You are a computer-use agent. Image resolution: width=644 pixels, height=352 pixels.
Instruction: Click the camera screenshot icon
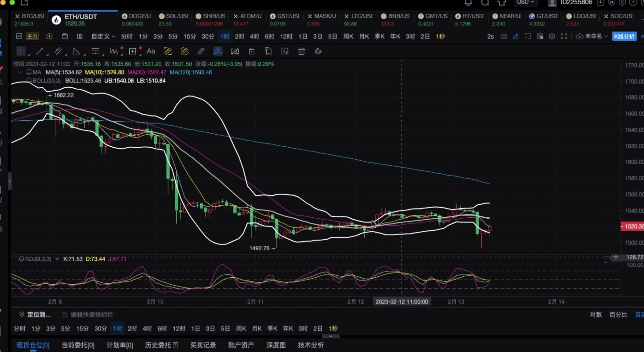pos(504,37)
